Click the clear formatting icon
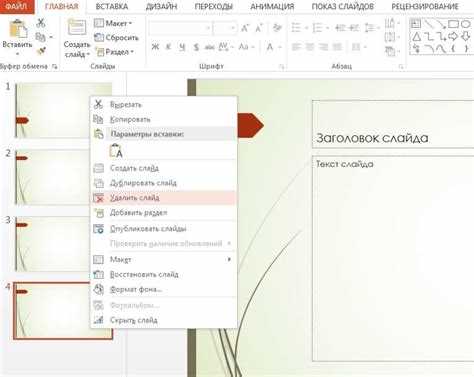Viewport: 474px width, 377px height. point(277,28)
